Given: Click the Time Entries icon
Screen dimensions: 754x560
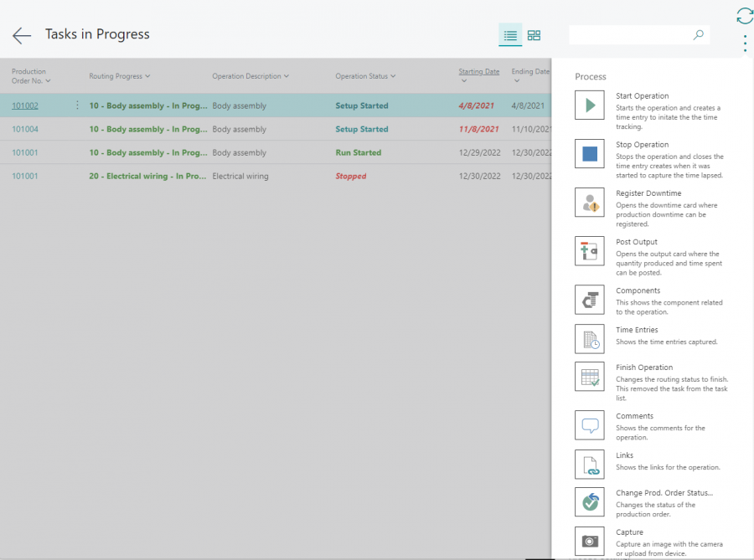Looking at the screenshot, I should [590, 338].
